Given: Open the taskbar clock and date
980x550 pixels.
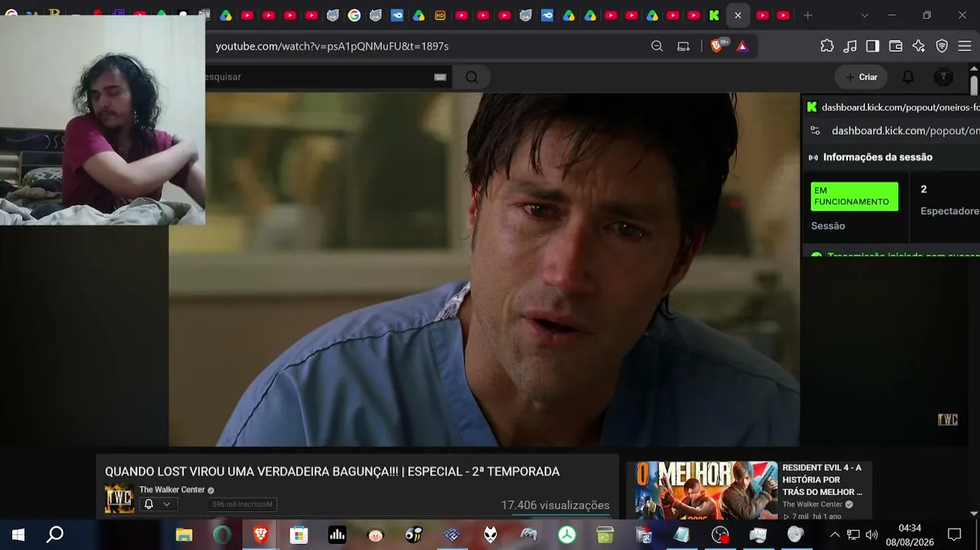Looking at the screenshot, I should [x=910, y=535].
